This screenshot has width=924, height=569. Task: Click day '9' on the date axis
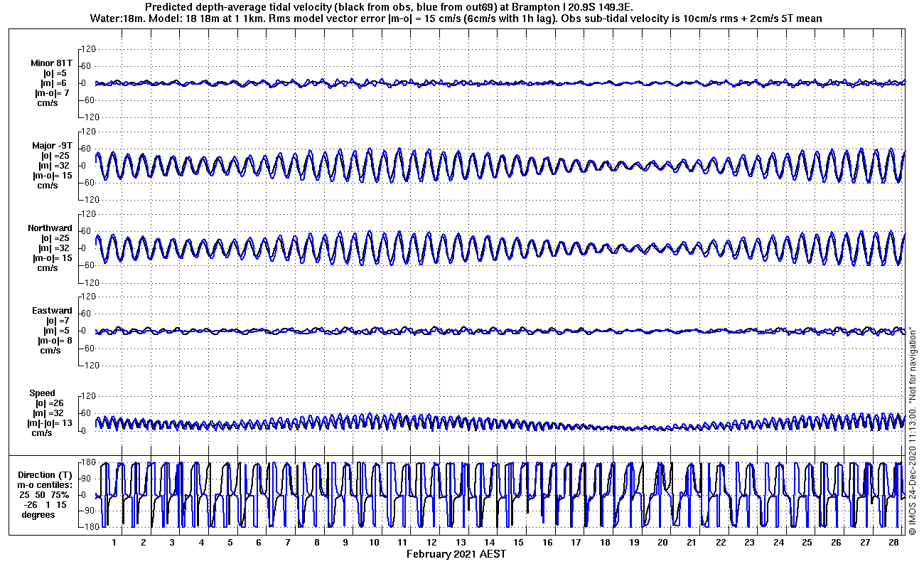pos(345,542)
